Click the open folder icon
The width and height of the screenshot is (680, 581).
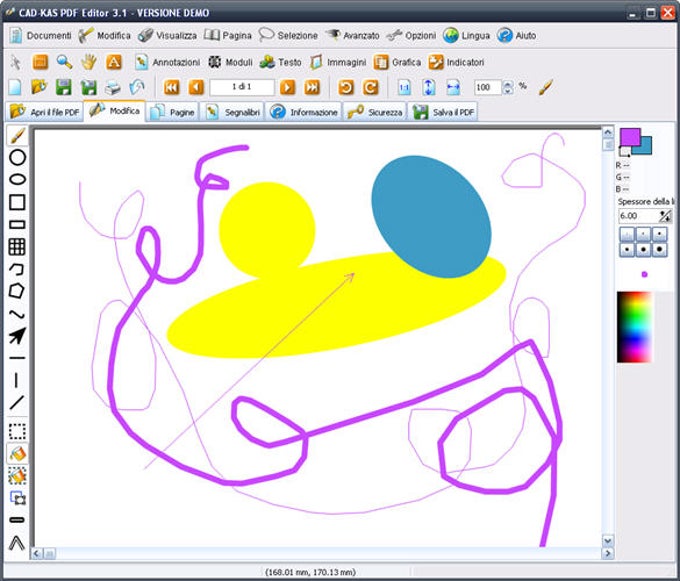tap(39, 87)
